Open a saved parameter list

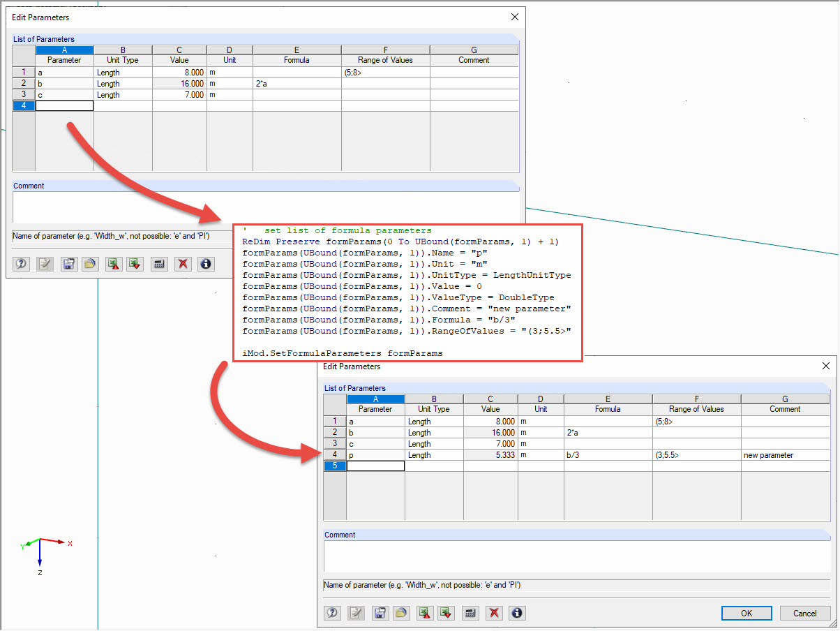[x=91, y=264]
